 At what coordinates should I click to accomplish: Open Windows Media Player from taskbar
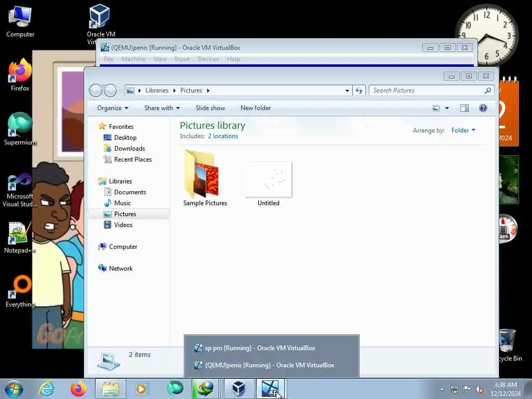142,389
